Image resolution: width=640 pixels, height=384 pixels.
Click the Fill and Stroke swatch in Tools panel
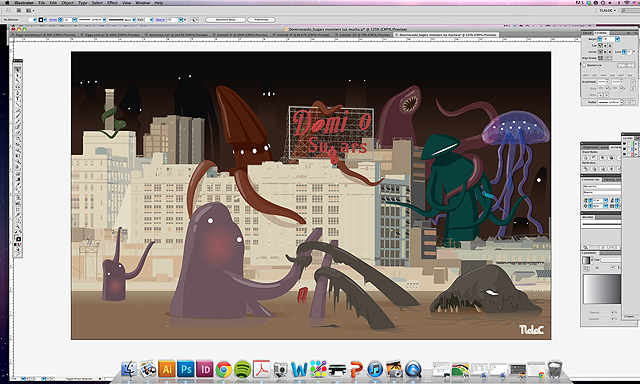[x=18, y=238]
